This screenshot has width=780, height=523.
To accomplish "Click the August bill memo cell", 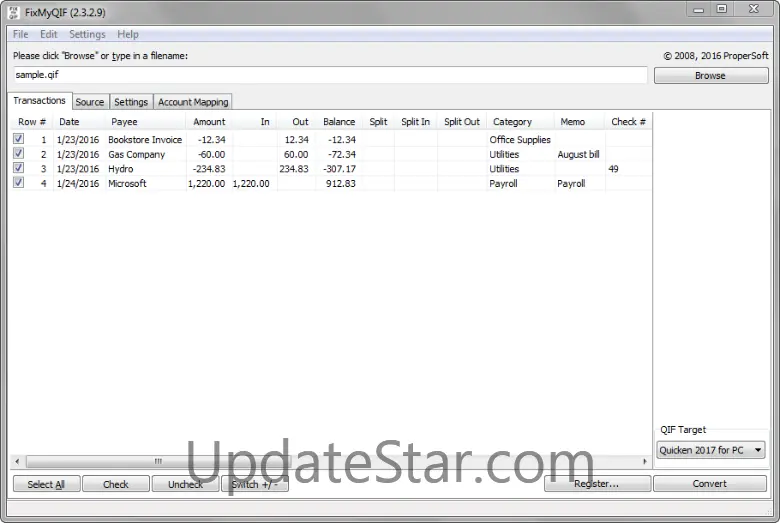I will pyautogui.click(x=578, y=154).
